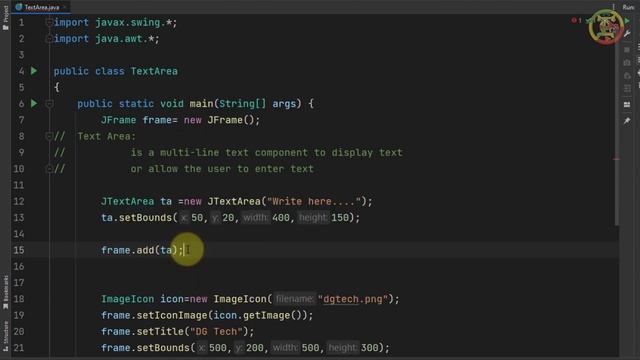Click empty line 16 in editor
The image size is (640, 360).
(327, 267)
